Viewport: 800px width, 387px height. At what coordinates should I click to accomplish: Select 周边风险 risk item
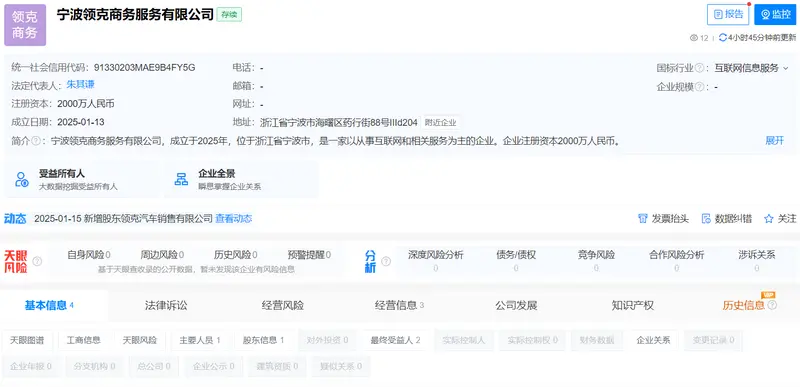click(162, 254)
